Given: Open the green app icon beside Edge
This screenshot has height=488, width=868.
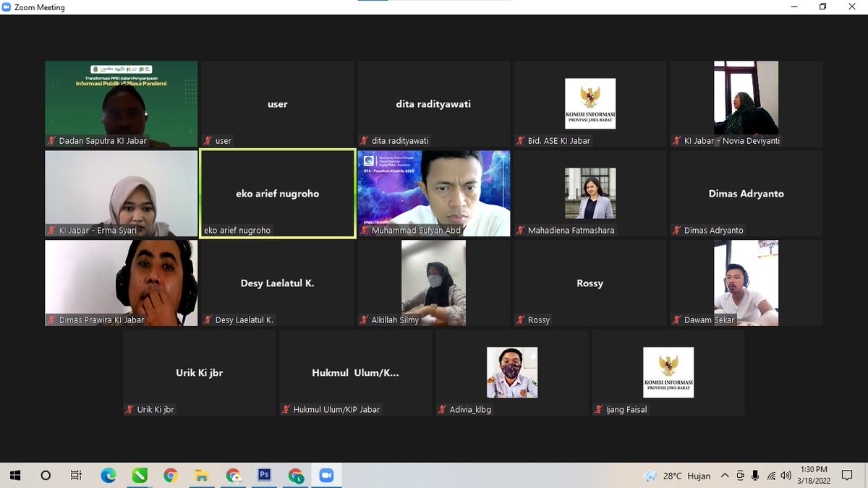Looking at the screenshot, I should click(140, 475).
